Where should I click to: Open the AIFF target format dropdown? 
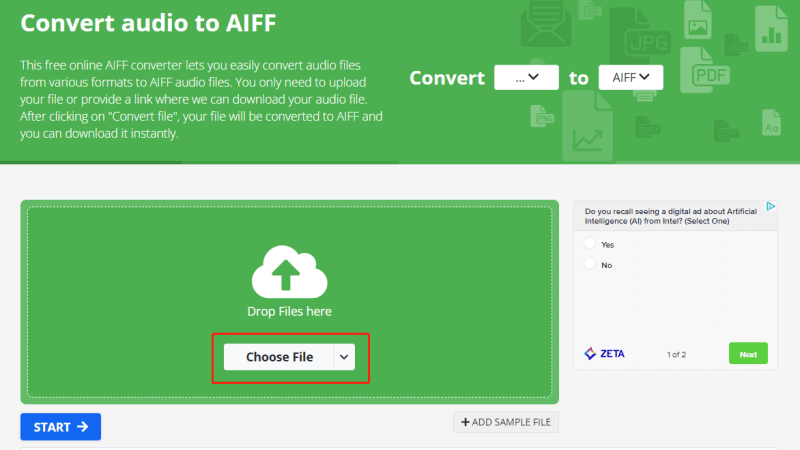pos(631,78)
